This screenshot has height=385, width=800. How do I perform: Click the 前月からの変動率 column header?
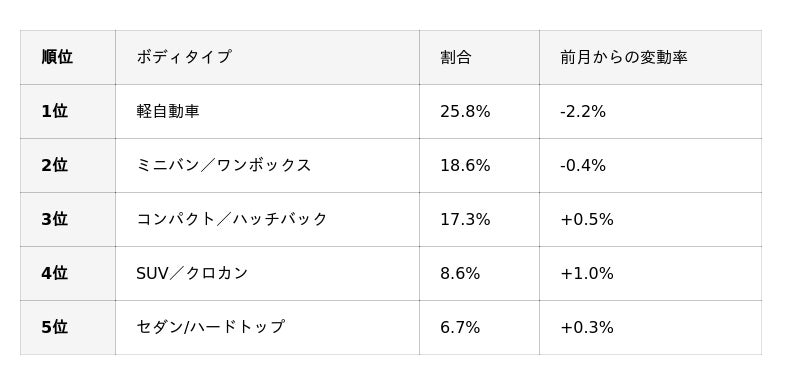pyautogui.click(x=651, y=57)
